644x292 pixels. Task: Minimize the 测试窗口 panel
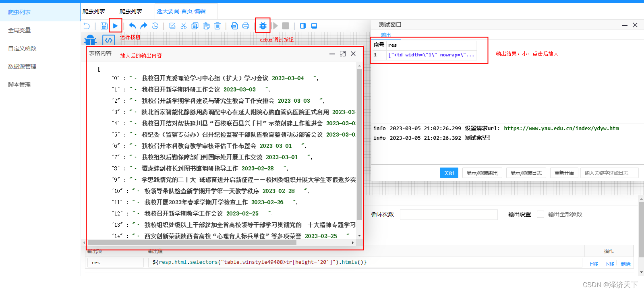click(625, 25)
